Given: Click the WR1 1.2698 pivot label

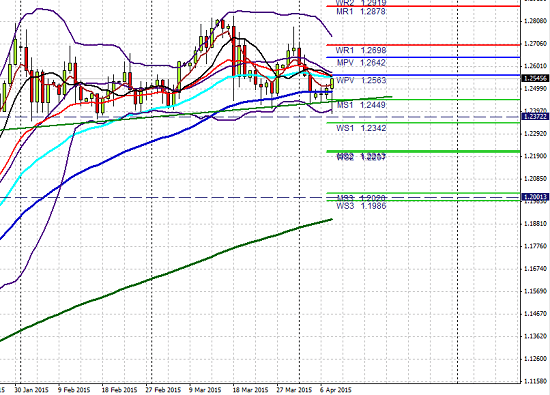Looking at the screenshot, I should [361, 50].
